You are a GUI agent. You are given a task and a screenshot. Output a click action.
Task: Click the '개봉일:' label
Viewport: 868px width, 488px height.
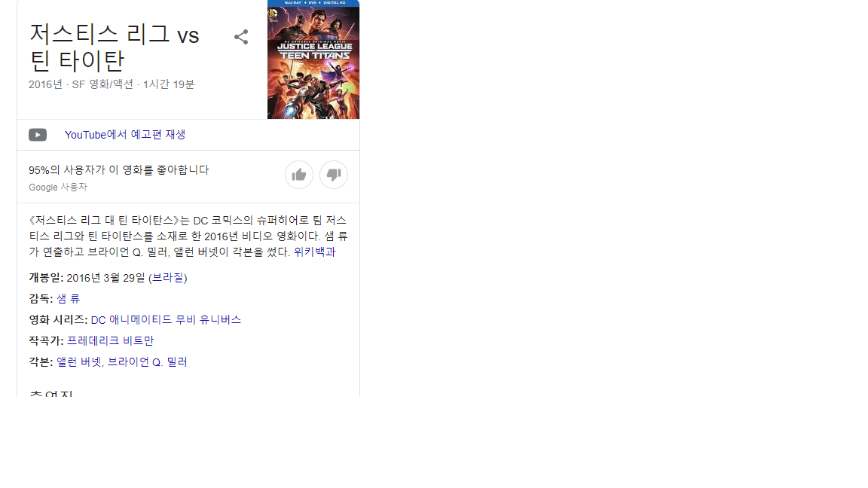46,278
